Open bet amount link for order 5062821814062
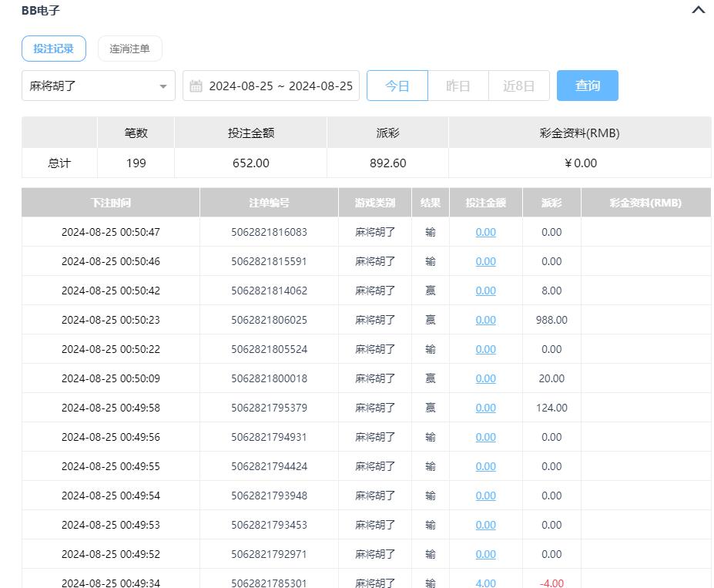The image size is (714, 588). [x=485, y=291]
